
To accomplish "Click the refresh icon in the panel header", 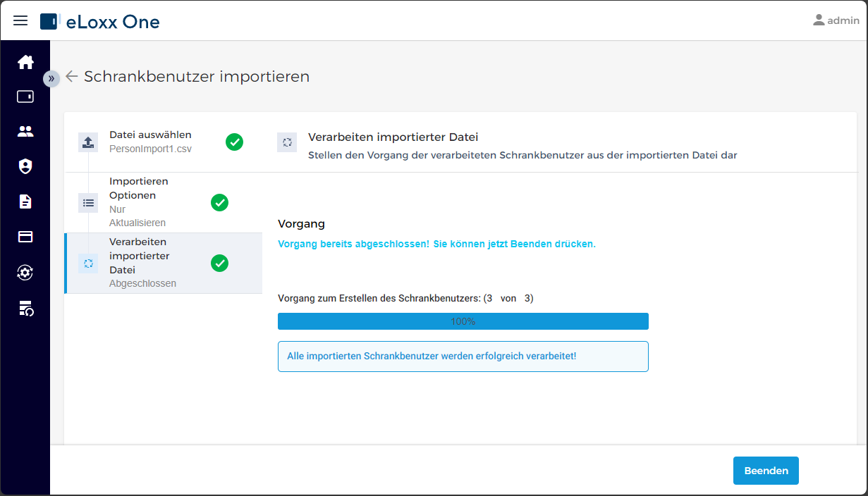I will pos(287,142).
